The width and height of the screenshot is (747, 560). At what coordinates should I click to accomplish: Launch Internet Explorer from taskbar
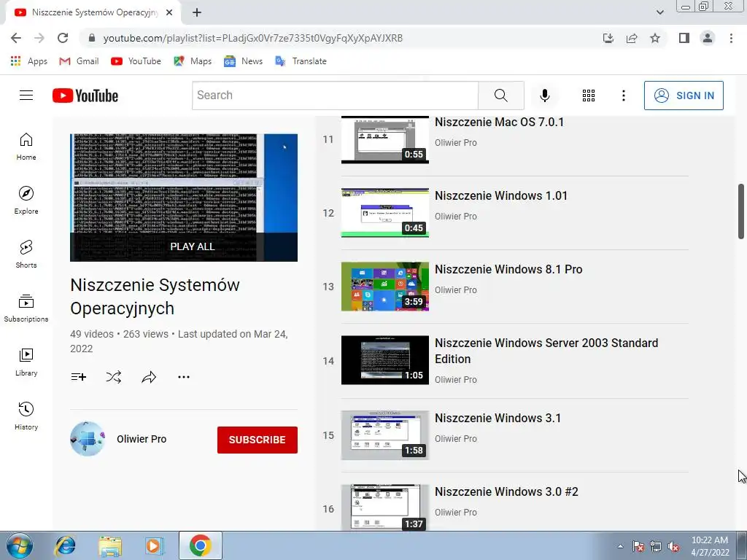pyautogui.click(x=65, y=545)
